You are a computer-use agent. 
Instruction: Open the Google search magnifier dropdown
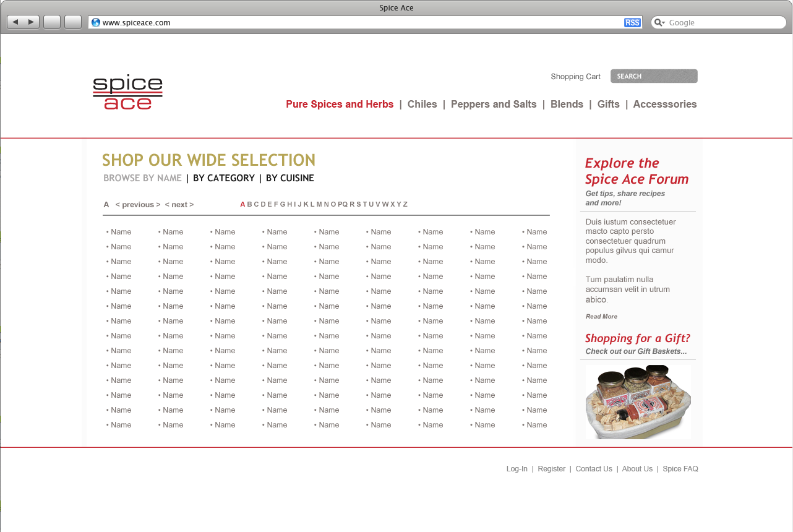point(659,22)
